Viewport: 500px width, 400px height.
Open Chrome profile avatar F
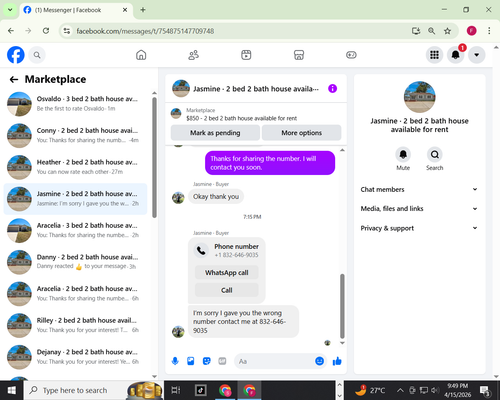tap(471, 31)
